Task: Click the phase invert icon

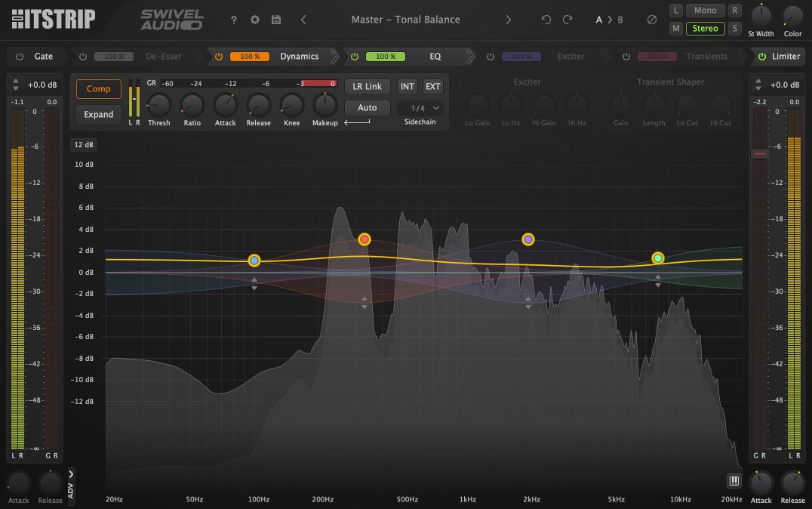Action: (651, 20)
